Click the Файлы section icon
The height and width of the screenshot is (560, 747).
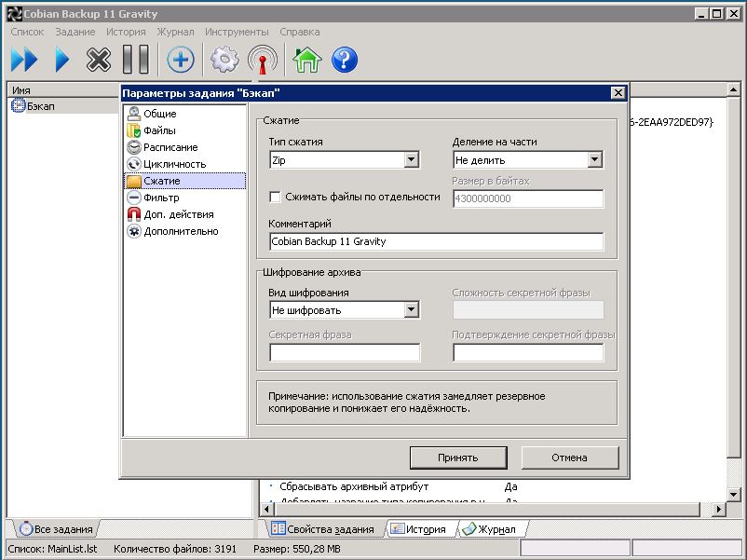[x=134, y=130]
